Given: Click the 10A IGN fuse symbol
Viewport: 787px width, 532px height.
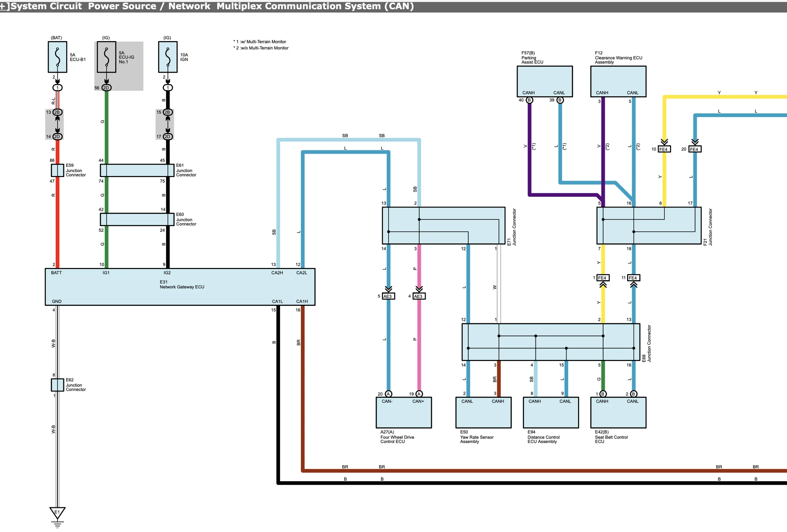Looking at the screenshot, I should pyautogui.click(x=168, y=57).
